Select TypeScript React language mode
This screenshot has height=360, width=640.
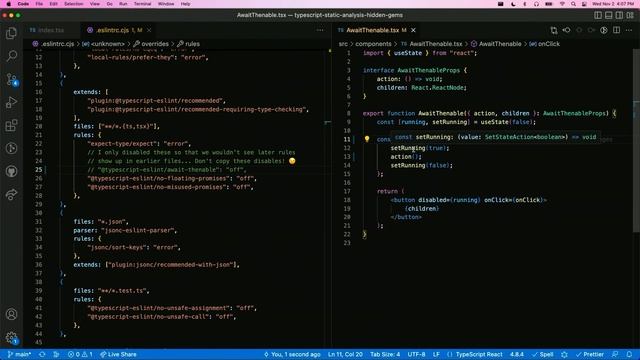point(479,354)
